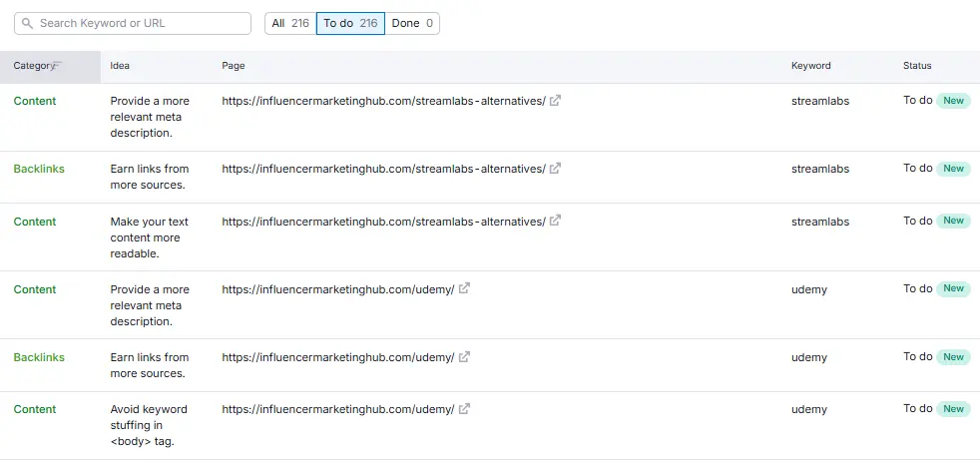Open external link icon for streamlabs Backlinks row

[x=556, y=169]
